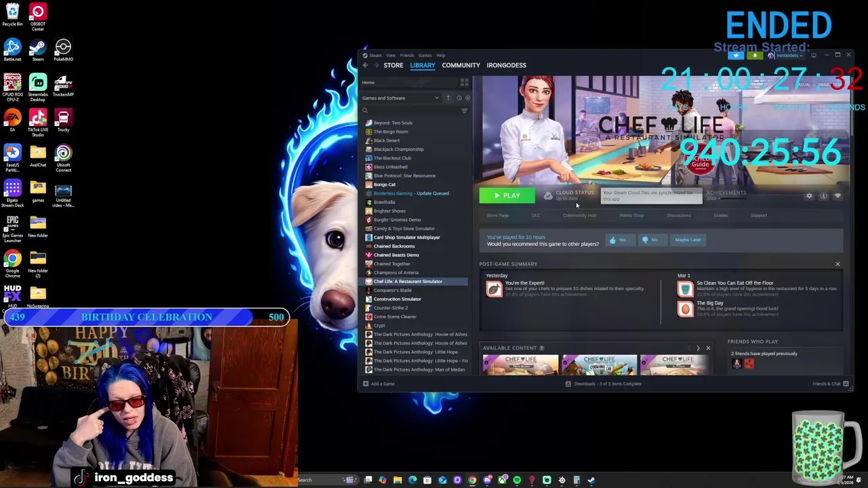Open the COMMUNITY tab
The width and height of the screenshot is (868, 488).
click(x=461, y=65)
